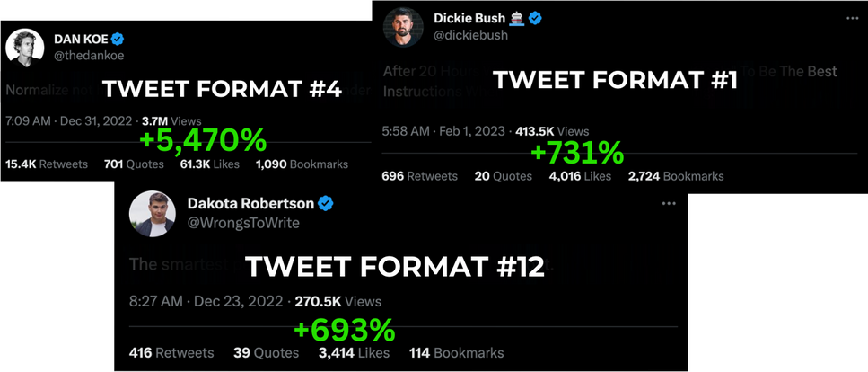The image size is (868, 372).
Task: Open the @dickiebush handle link
Action: pos(469,35)
